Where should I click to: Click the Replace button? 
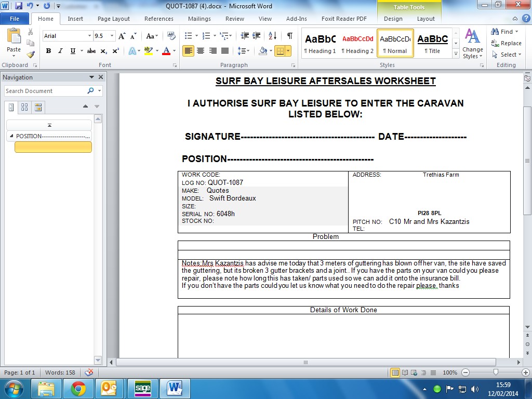[507, 43]
